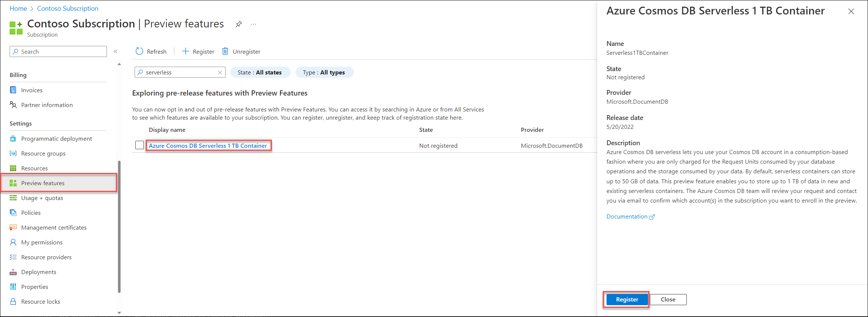
Task: Click the plus Register toolbar button
Action: 198,51
